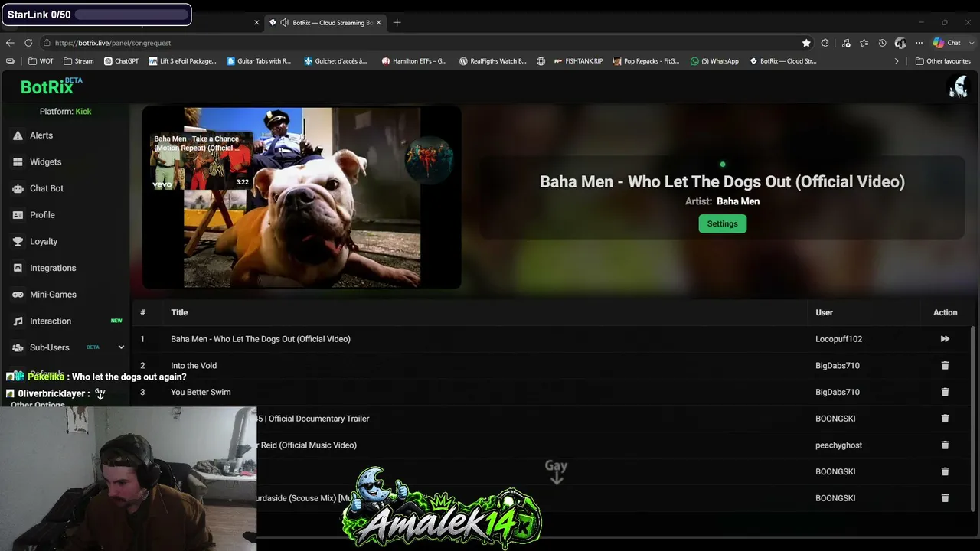980x551 pixels.
Task: Click the Mini-Games gamepad icon
Action: 18,295
